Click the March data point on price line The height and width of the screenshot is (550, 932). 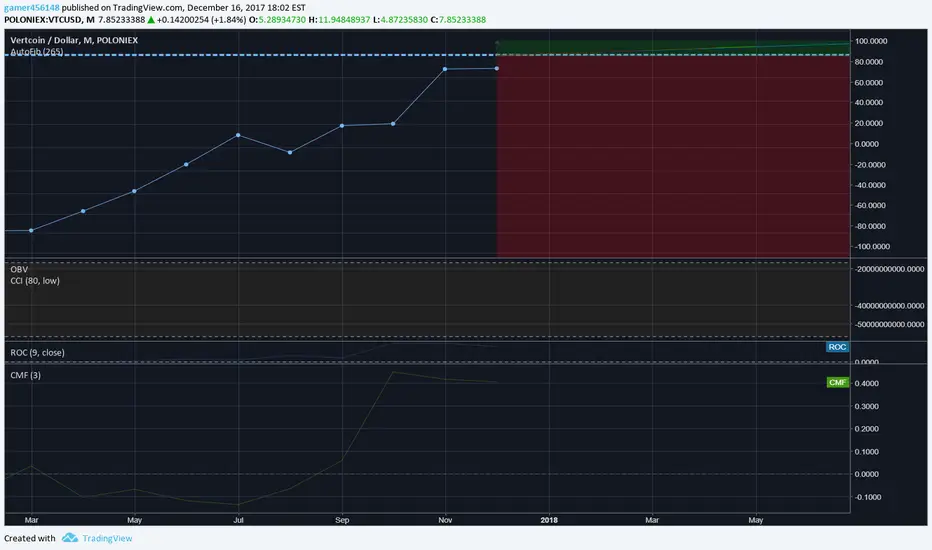point(32,230)
